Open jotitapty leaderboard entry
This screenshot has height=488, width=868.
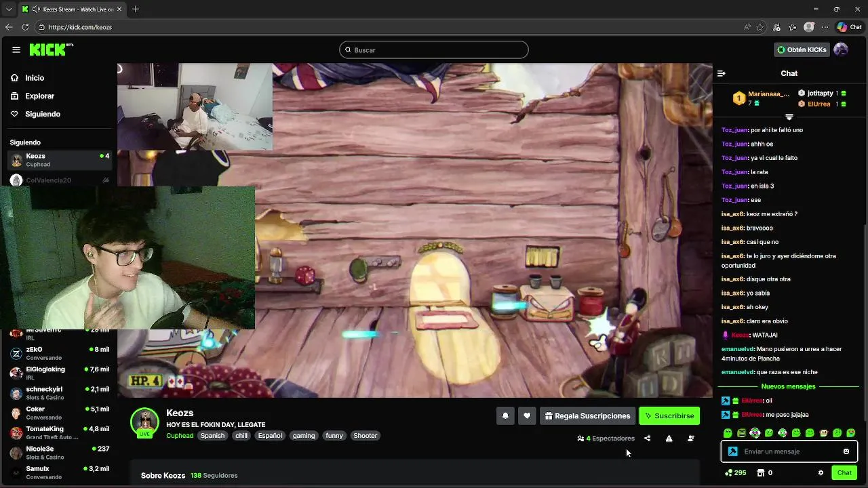tap(821, 93)
